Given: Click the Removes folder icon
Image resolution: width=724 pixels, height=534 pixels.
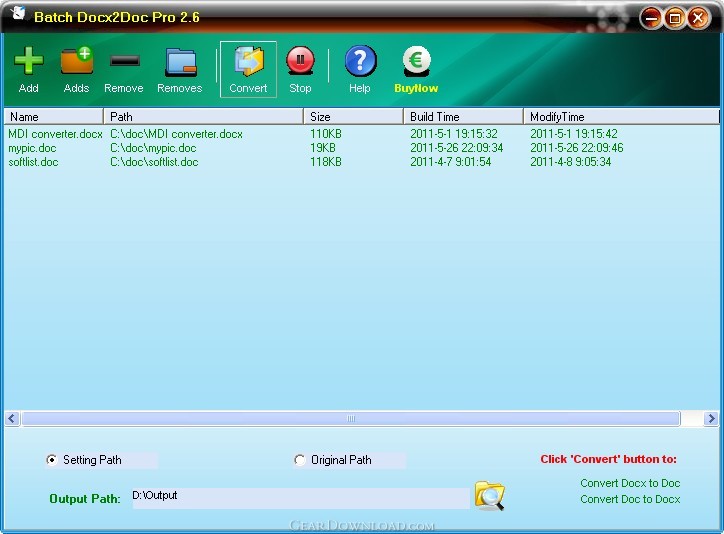Looking at the screenshot, I should click(181, 62).
